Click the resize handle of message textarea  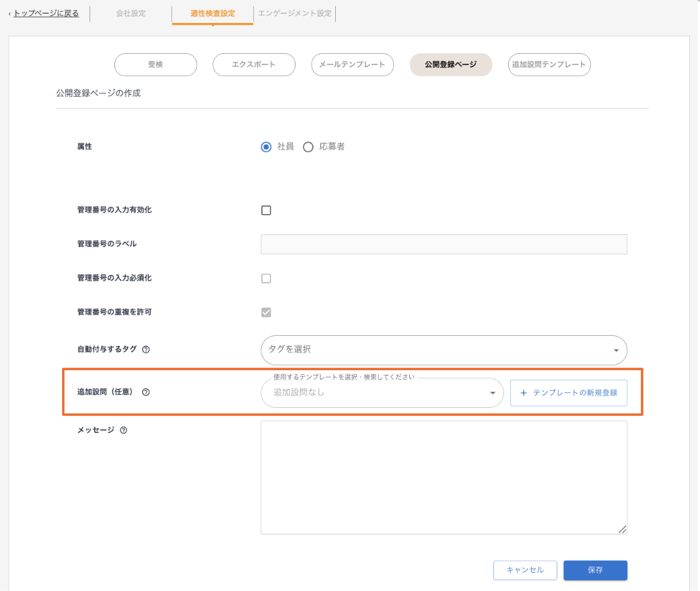pos(623,529)
